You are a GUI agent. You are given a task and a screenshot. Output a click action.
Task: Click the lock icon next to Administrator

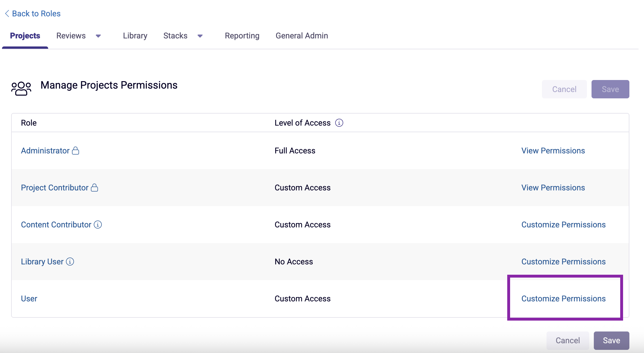pyautogui.click(x=75, y=151)
